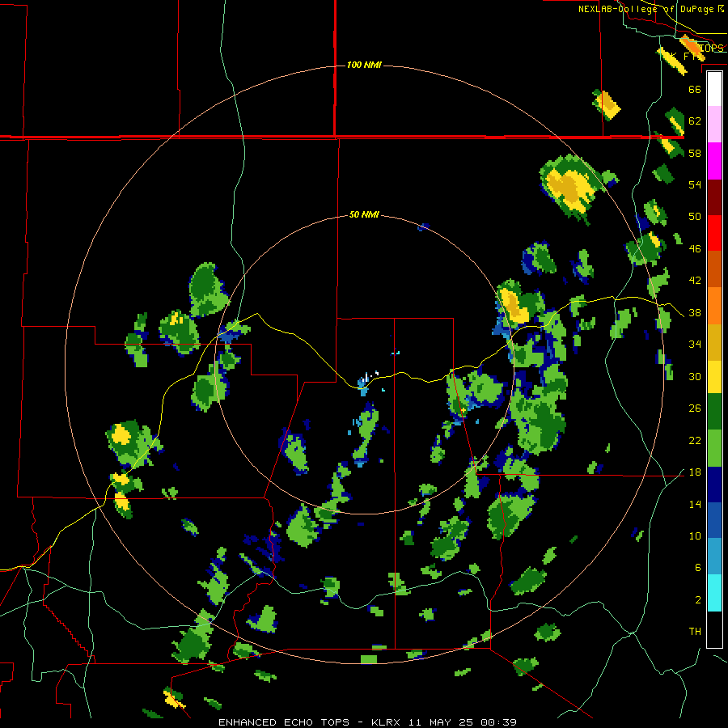
Task: Click the legend value '62'
Action: pos(695,121)
